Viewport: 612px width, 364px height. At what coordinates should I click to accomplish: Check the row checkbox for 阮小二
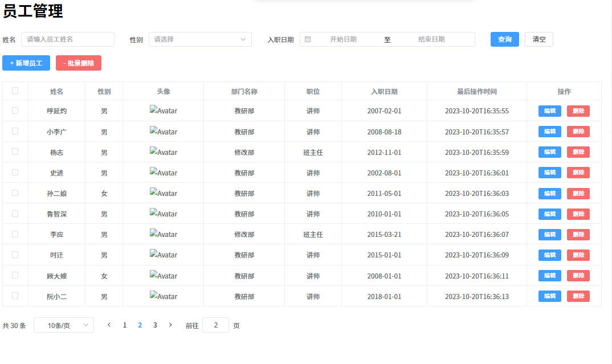pyautogui.click(x=15, y=296)
